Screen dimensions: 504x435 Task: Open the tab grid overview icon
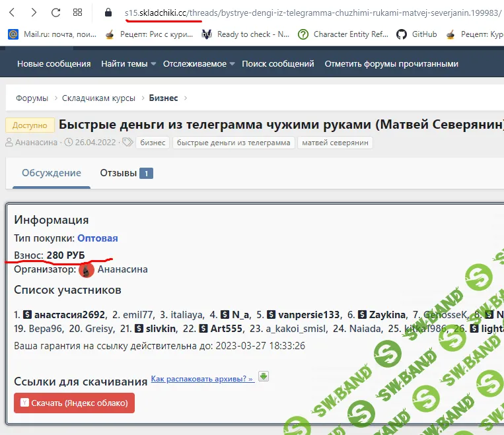coord(77,12)
